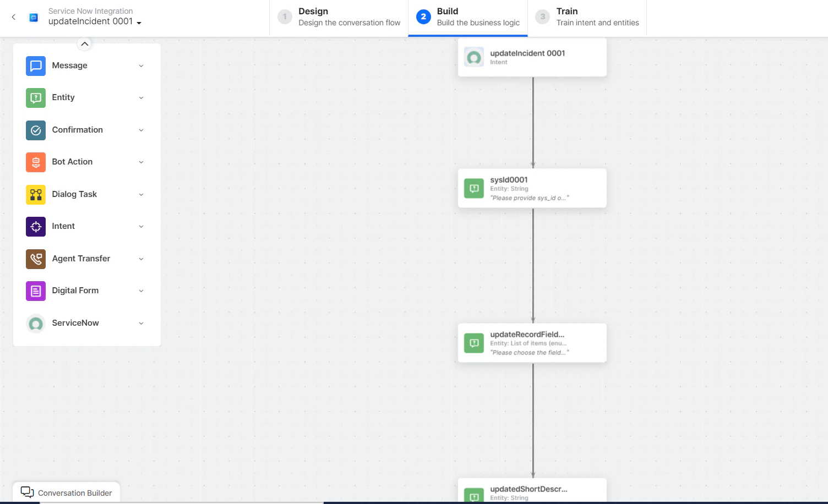Viewport: 828px width, 504px height.
Task: Select the Intent node icon
Action: pos(35,226)
